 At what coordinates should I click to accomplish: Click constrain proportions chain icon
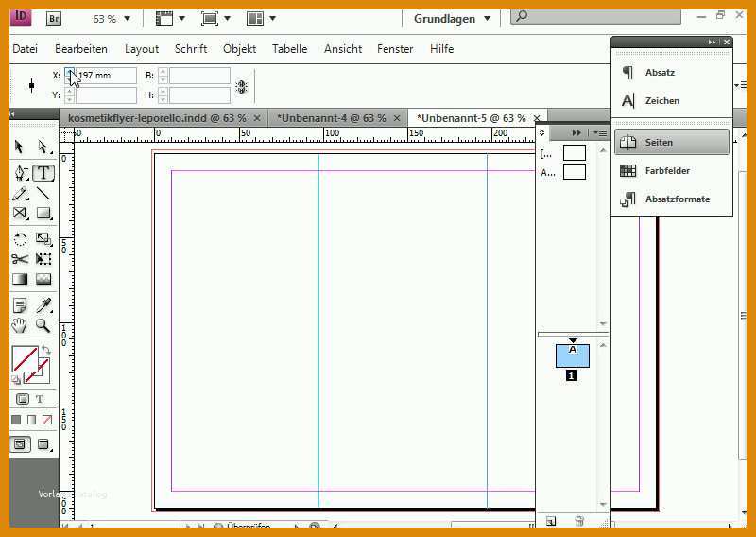242,86
